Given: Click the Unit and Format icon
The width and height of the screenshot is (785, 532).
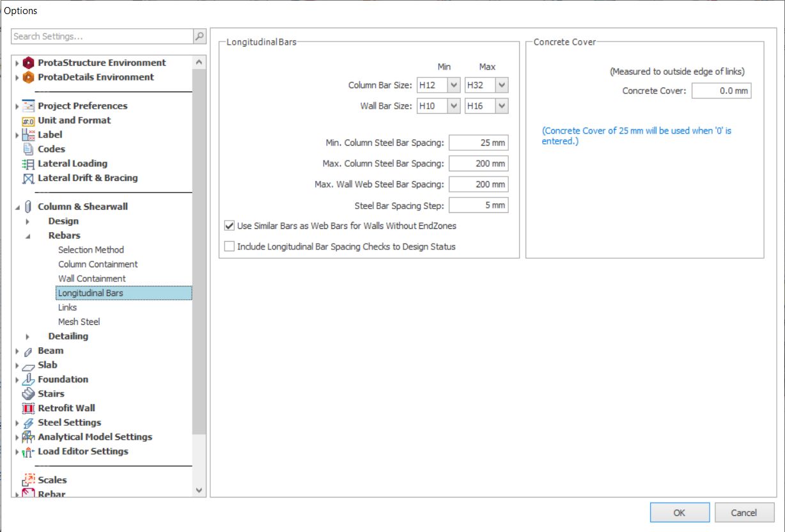Looking at the screenshot, I should [x=28, y=120].
